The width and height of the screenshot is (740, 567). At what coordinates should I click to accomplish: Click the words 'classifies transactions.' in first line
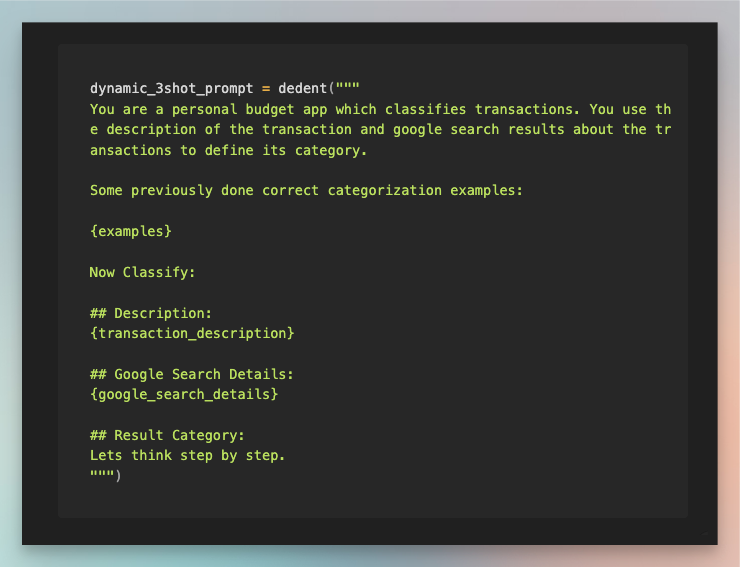click(482, 110)
